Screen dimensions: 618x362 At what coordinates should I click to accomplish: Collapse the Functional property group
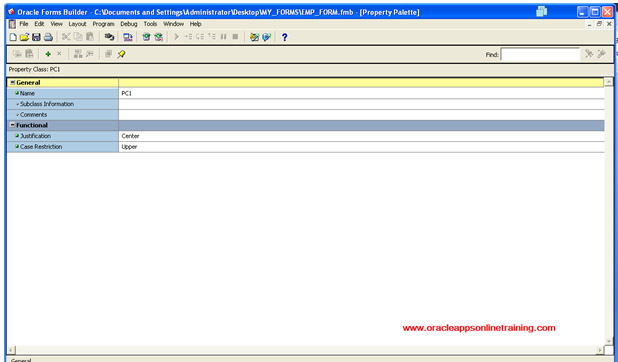(x=13, y=125)
